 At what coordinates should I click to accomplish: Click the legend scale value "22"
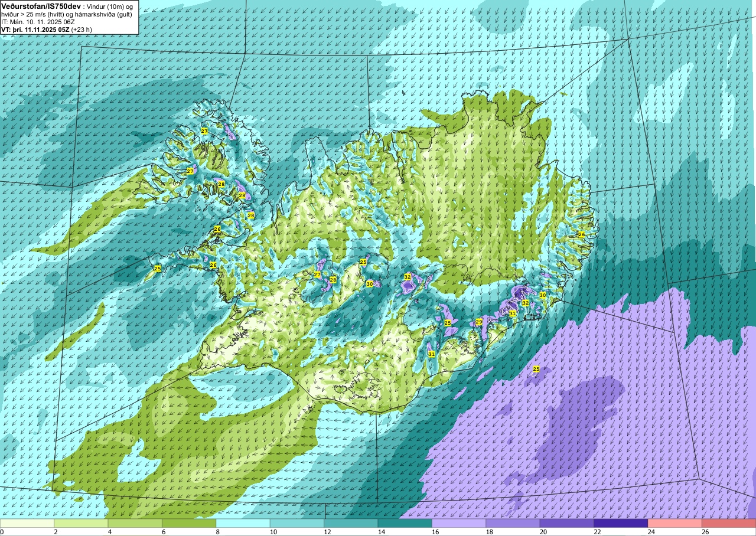click(598, 532)
